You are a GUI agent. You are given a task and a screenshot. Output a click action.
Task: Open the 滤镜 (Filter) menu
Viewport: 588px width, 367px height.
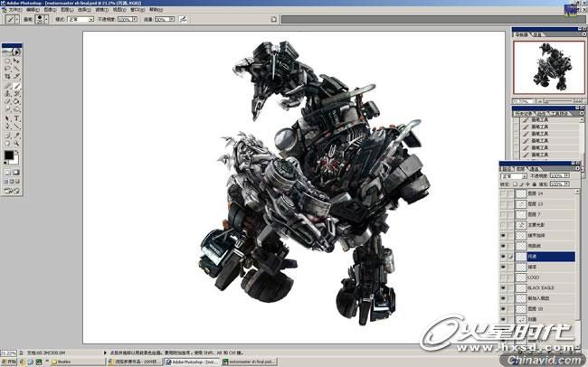101,10
